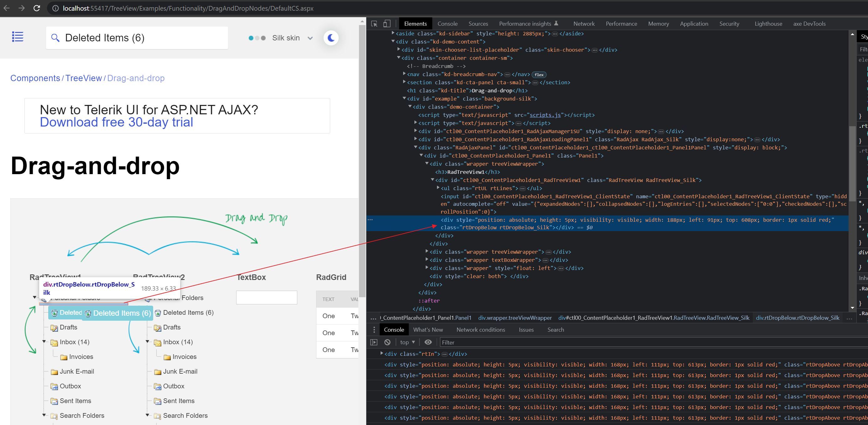Screen dimensions: 868x425
Task: Click the clear console icon
Action: 387,342
